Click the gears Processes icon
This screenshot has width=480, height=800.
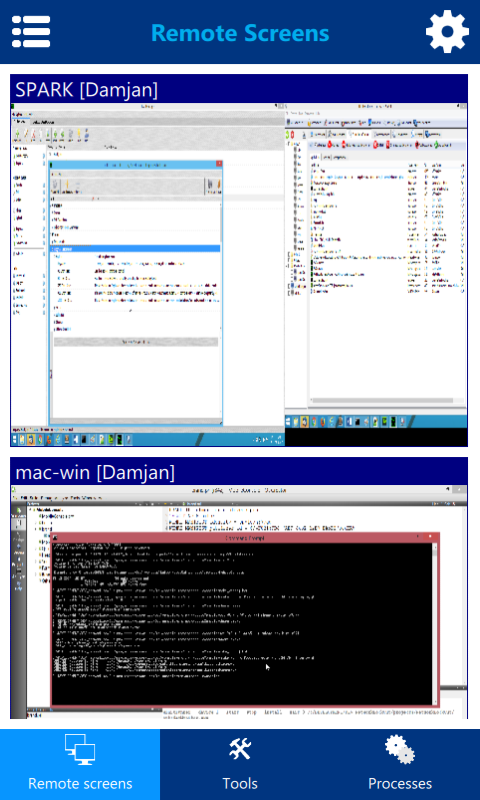(x=400, y=749)
